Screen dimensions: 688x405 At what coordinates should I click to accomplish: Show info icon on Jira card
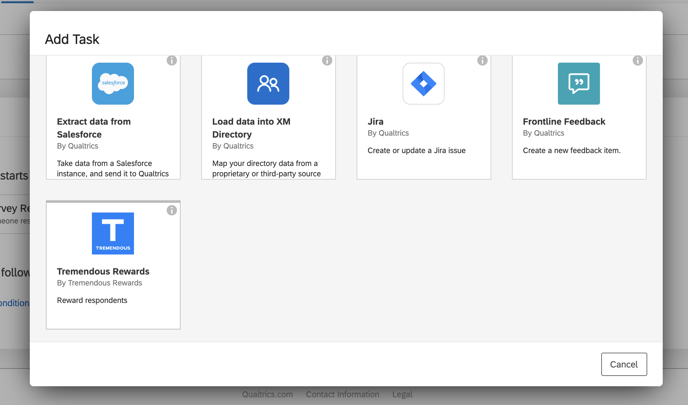[x=482, y=61]
